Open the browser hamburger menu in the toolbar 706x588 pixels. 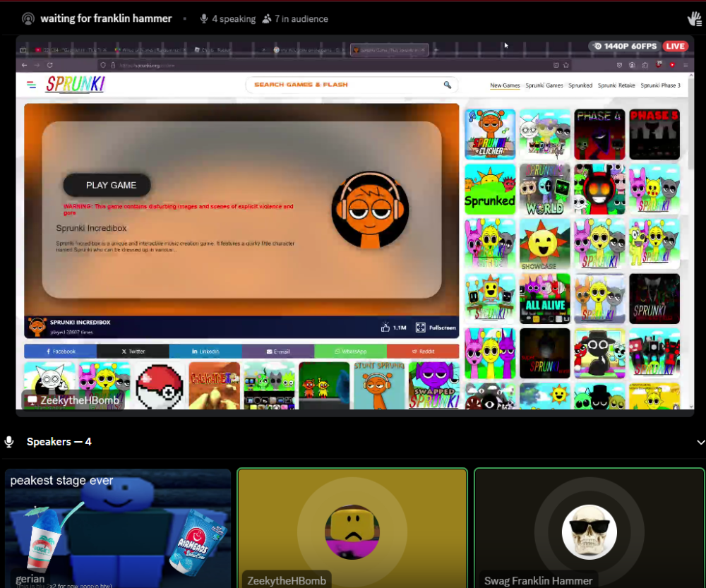[686, 65]
